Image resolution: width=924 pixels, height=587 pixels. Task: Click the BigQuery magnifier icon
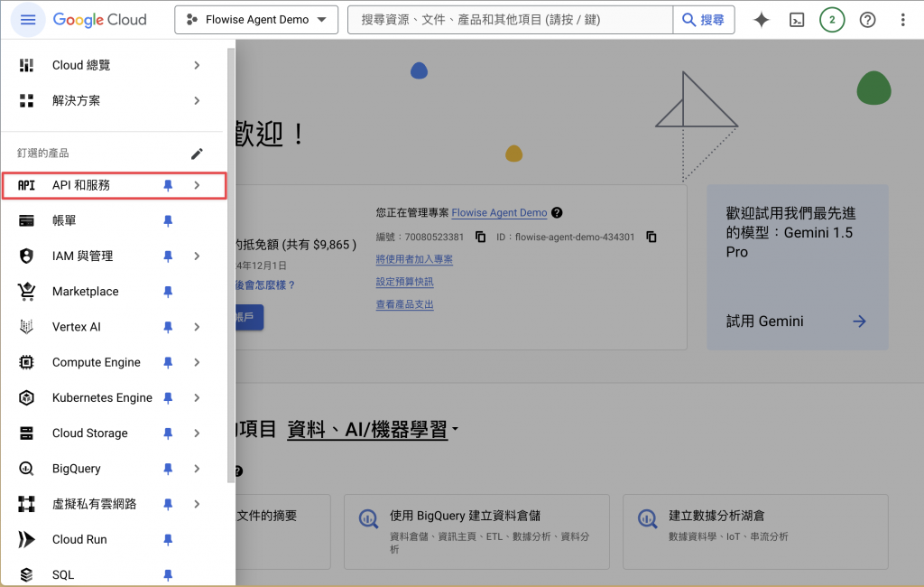coord(26,469)
